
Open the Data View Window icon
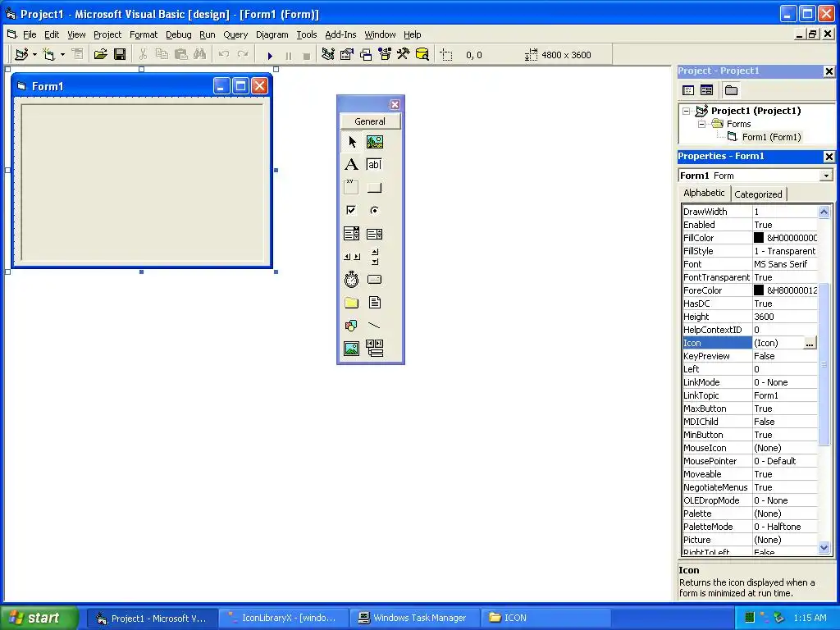coord(422,54)
